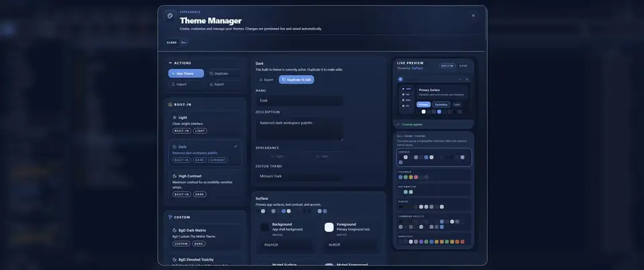
Task: Click the Foreground hex value field
Action: [350, 245]
